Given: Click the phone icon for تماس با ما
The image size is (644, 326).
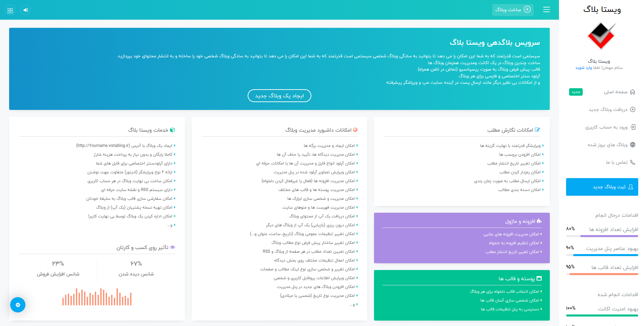Looking at the screenshot, I should click(632, 162).
